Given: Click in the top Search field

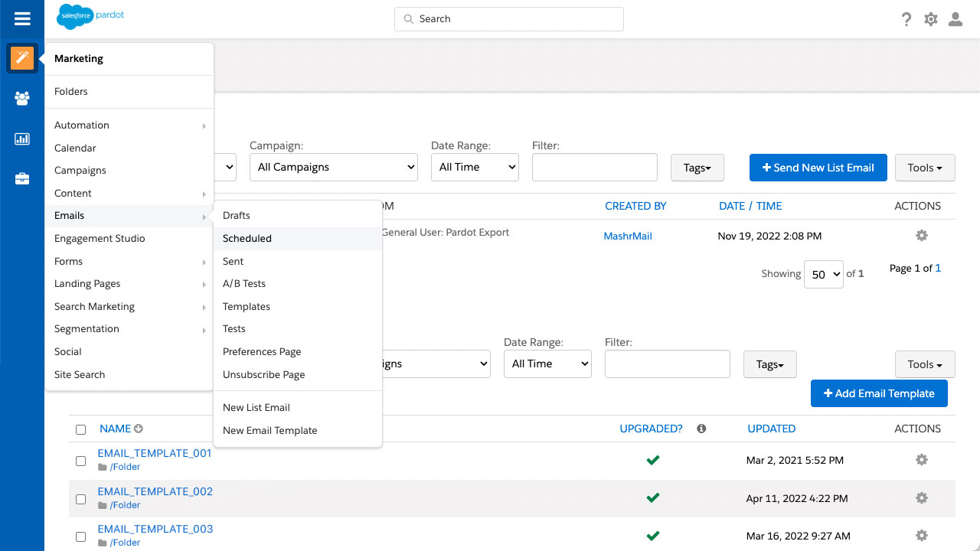Looking at the screenshot, I should [509, 19].
